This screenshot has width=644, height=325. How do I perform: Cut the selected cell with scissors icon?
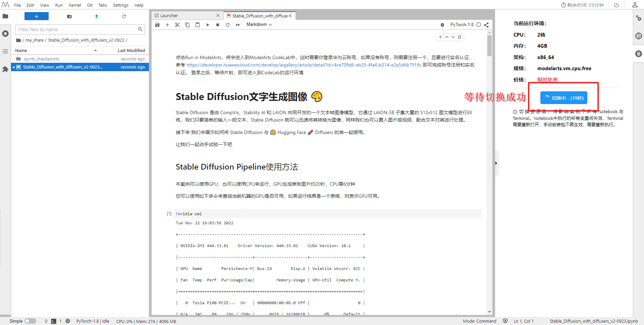coord(177,25)
